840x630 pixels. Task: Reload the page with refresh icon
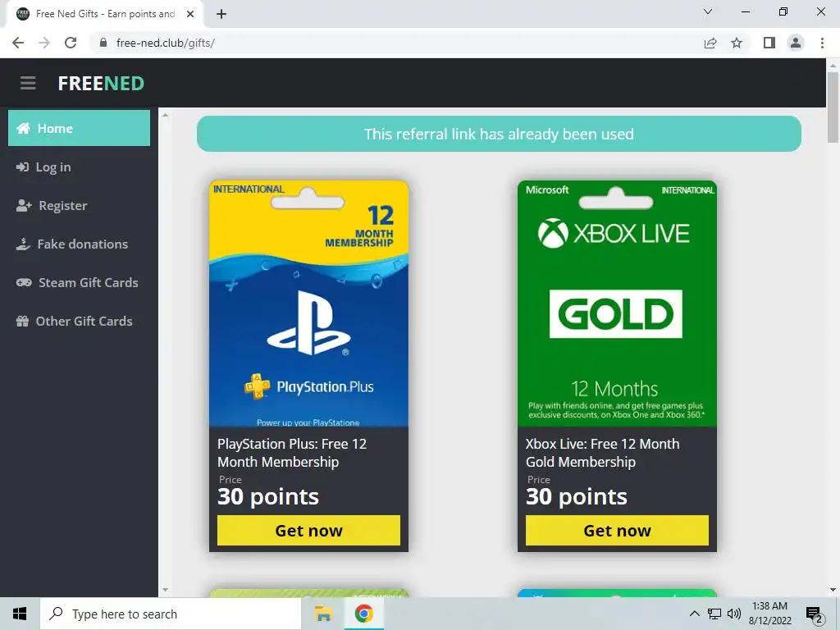pos(71,43)
